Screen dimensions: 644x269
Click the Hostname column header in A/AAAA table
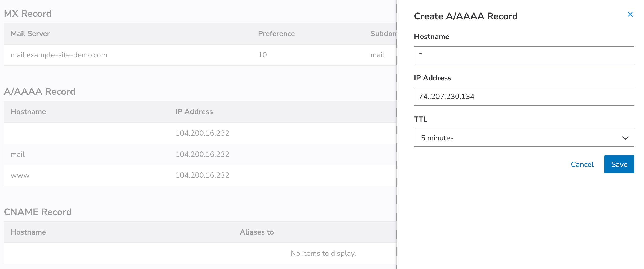(x=28, y=112)
